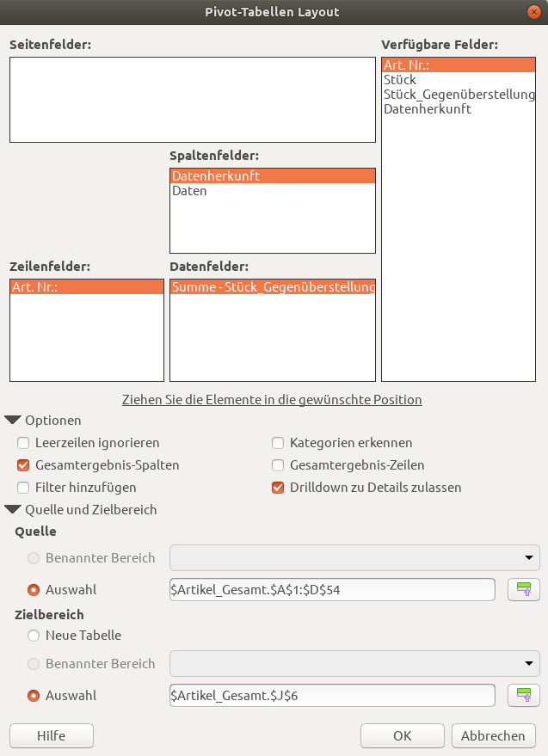Enable the Filter hinzufügen checkbox
Image resolution: width=548 pixels, height=756 pixels.
click(x=23, y=488)
